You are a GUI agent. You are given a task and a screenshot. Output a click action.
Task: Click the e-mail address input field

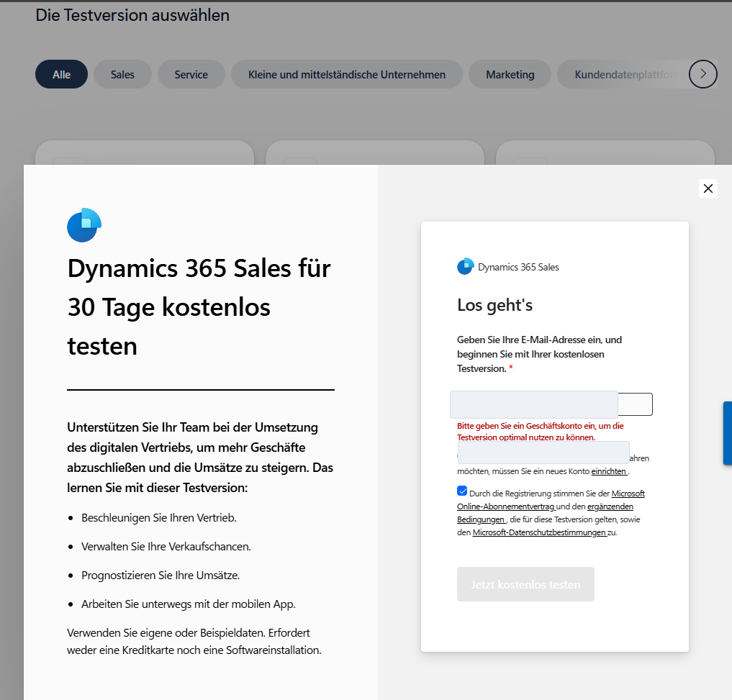coord(551,404)
